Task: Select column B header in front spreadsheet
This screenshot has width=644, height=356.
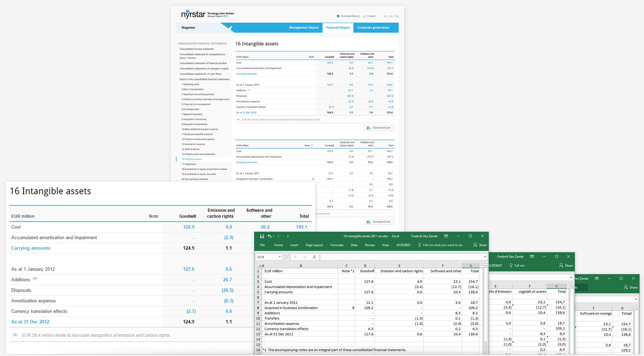Action: (x=301, y=266)
